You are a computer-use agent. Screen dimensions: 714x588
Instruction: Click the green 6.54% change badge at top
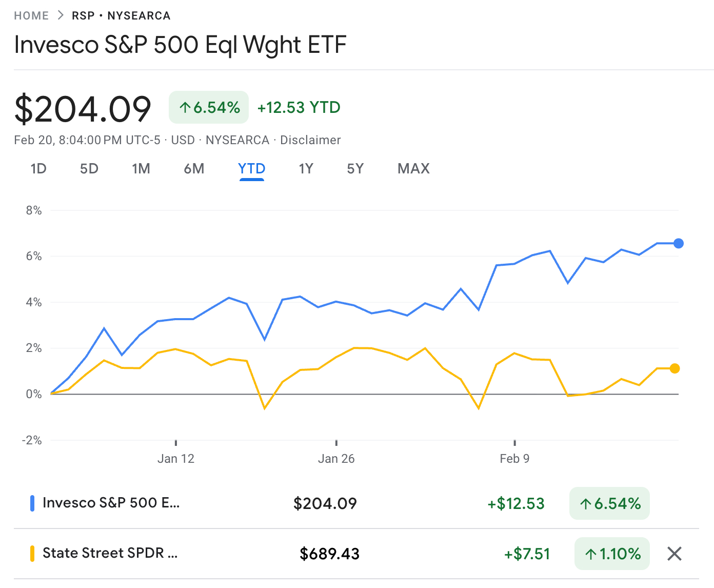209,107
